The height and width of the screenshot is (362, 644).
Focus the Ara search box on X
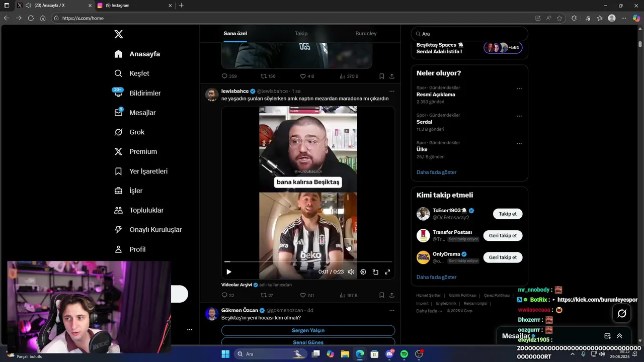click(x=469, y=34)
